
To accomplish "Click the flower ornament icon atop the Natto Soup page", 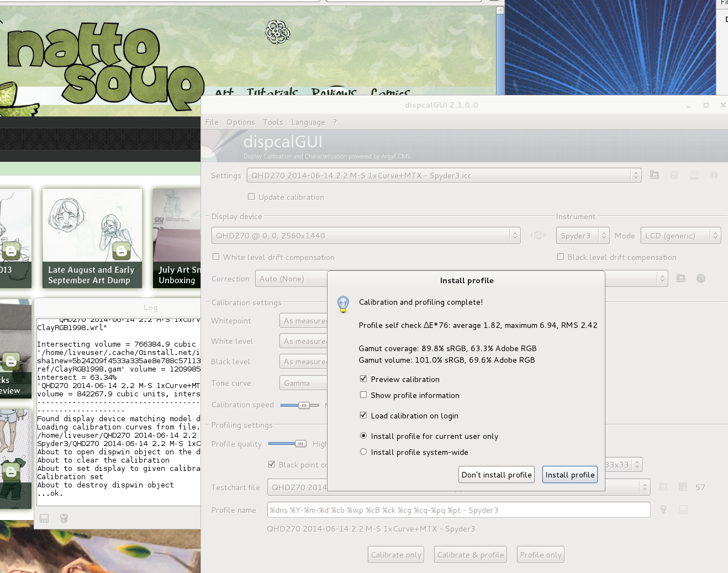I will (278, 32).
